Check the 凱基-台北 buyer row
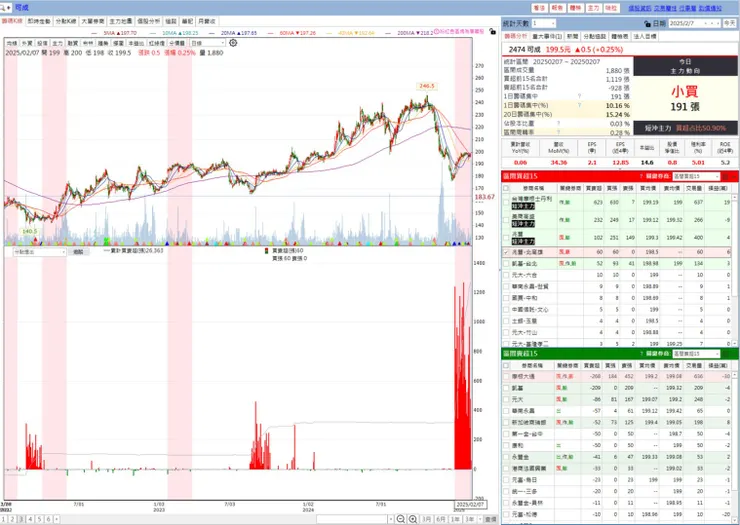Image resolution: width=740 pixels, height=525 pixels. click(506, 263)
